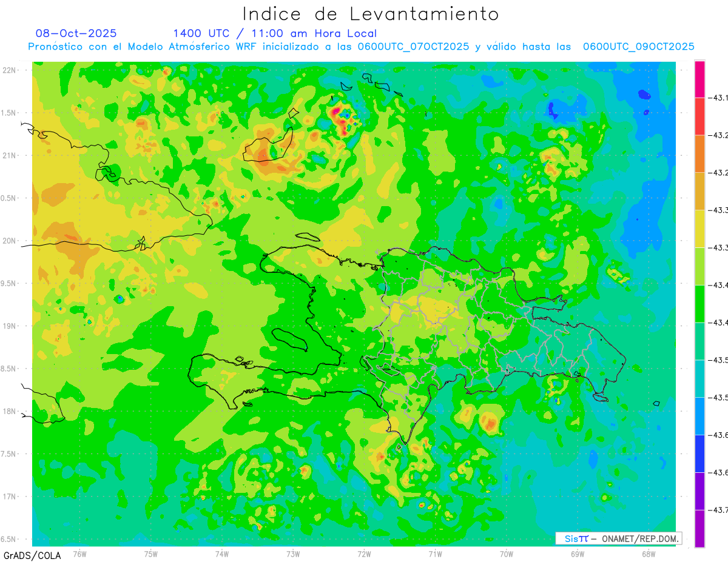Click the -43.1 legend value label
The height and width of the screenshot is (562, 728).
(x=720, y=98)
